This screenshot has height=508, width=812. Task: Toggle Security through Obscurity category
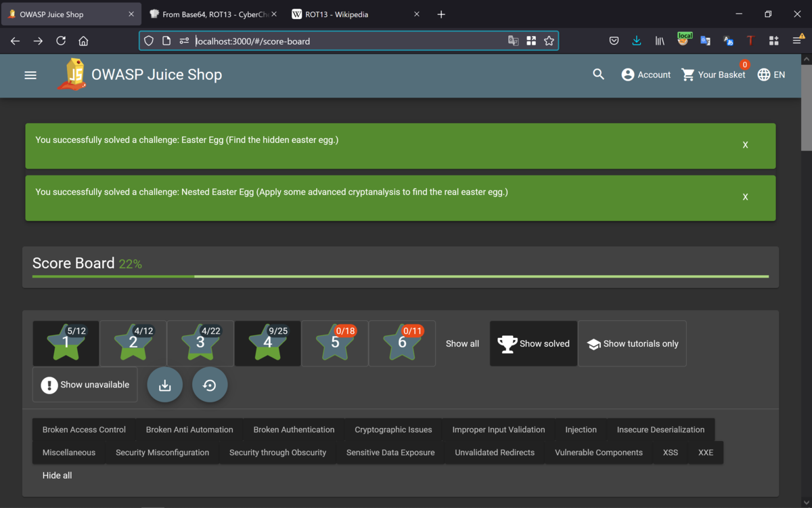(x=277, y=452)
